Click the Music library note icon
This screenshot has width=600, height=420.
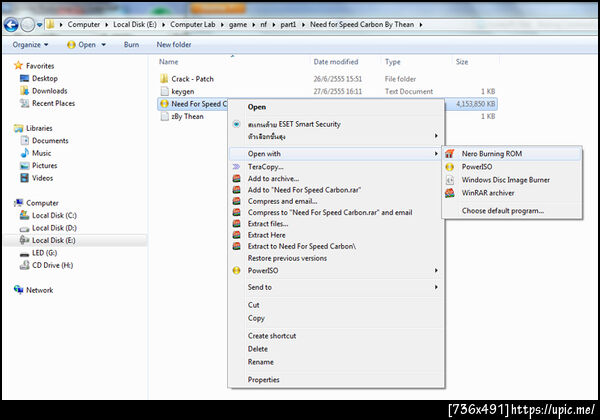[x=24, y=153]
